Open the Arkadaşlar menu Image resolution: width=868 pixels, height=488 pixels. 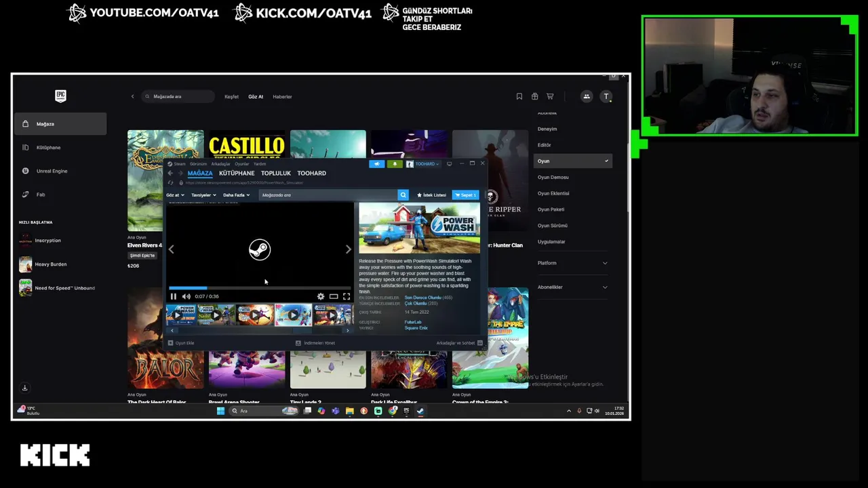[220, 164]
